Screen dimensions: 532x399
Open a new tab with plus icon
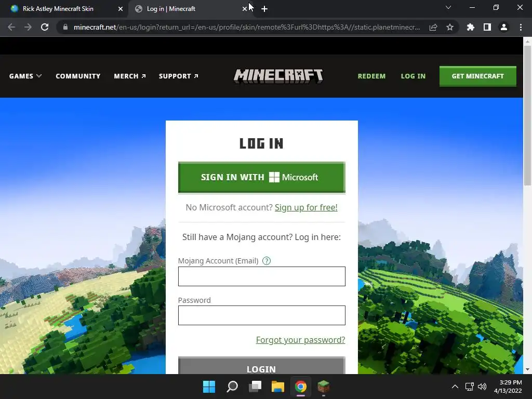tap(264, 9)
